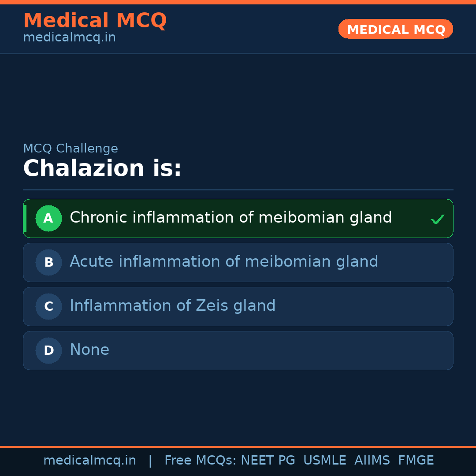This screenshot has height=476, width=476.
Task: Click the B letter circle icon
Action: 48,262
